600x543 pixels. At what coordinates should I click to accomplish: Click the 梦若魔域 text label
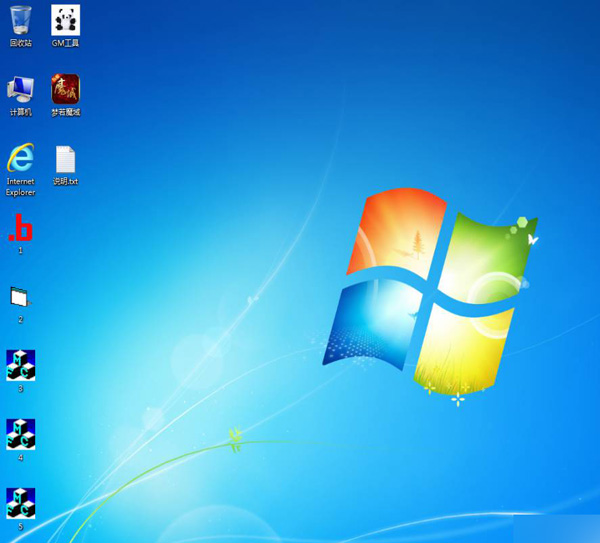coord(65,112)
